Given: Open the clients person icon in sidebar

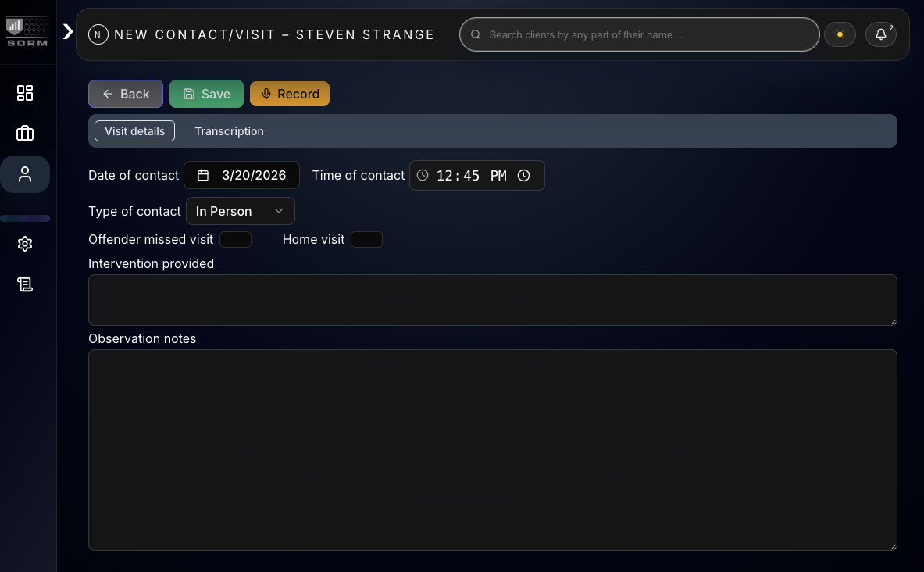Looking at the screenshot, I should 25,173.
